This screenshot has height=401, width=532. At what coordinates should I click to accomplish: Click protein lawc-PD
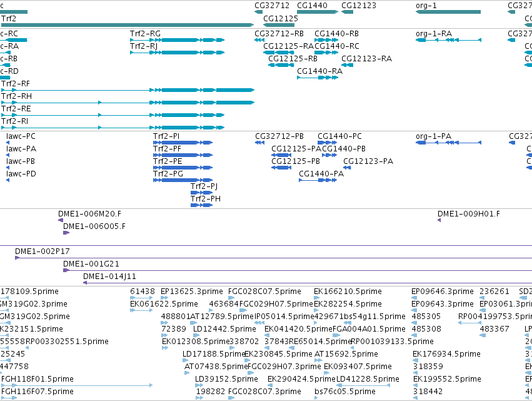coord(8,180)
